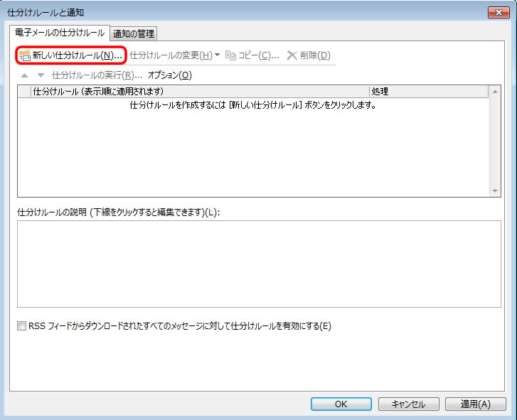The image size is (517, 420).
Task: Switch to 通知の管理 tab
Action: 134,33
